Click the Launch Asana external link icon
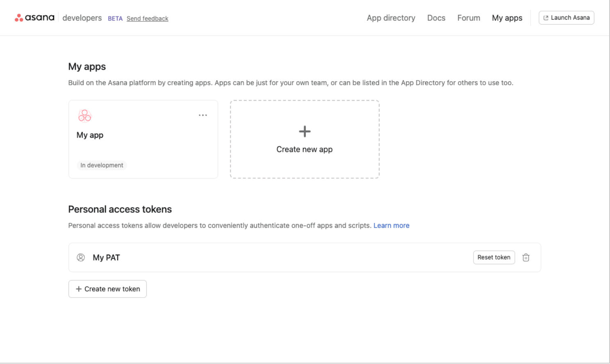 (546, 18)
